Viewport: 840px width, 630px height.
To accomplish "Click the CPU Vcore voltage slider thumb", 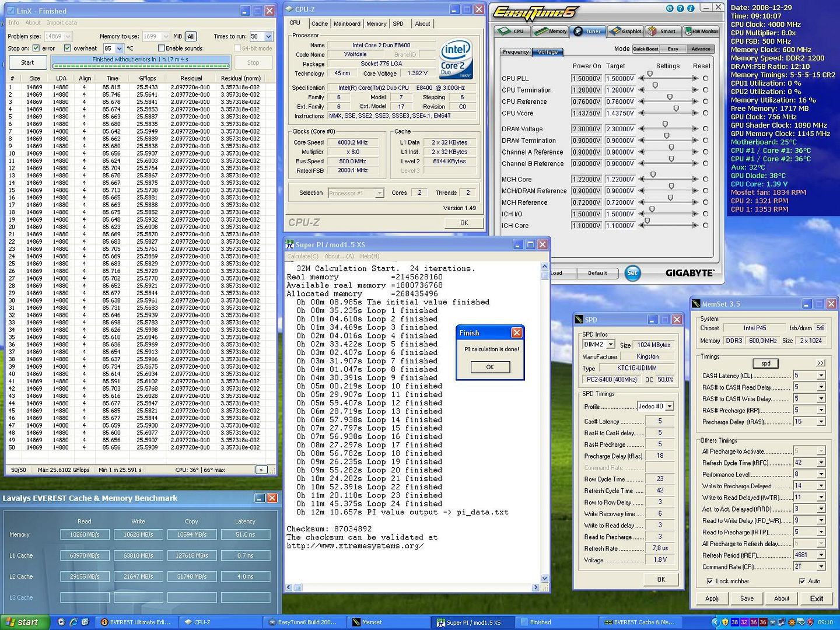I will [x=675, y=108].
